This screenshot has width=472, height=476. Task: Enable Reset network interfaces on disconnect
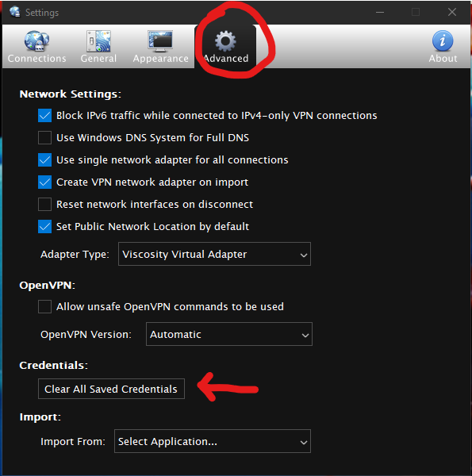44,205
